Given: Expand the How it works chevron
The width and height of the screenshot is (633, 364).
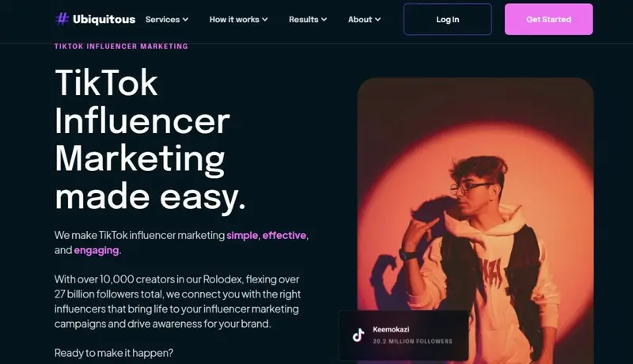Looking at the screenshot, I should point(265,19).
